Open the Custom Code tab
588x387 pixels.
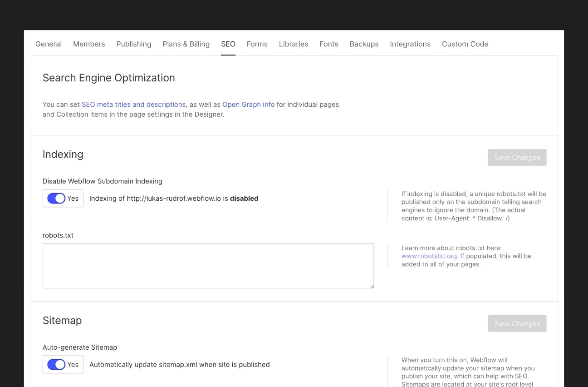[x=465, y=44]
